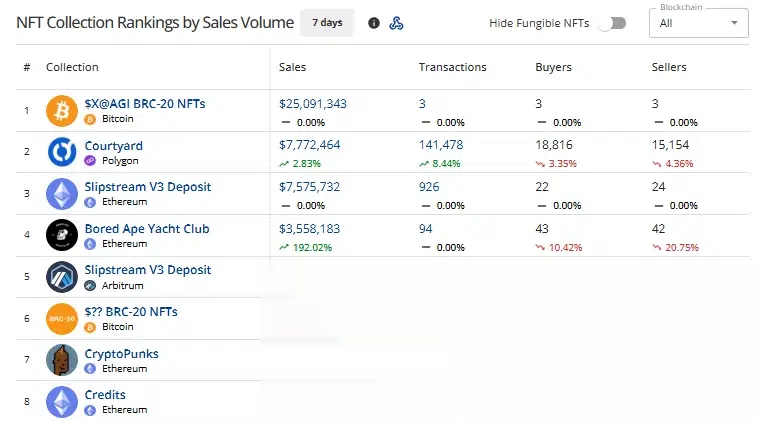Image resolution: width=759 pixels, height=421 pixels.
Task: Click the small Polygon chain icon under Courtyard
Action: point(90,161)
